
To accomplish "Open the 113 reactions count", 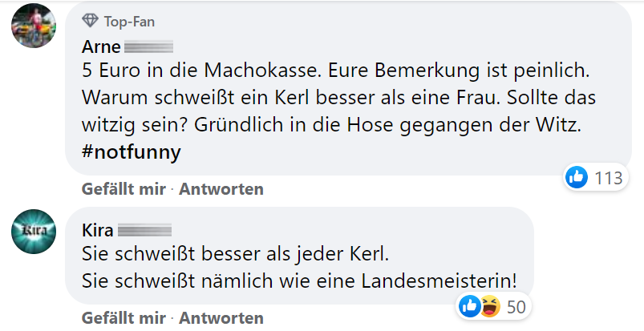I will [609, 178].
